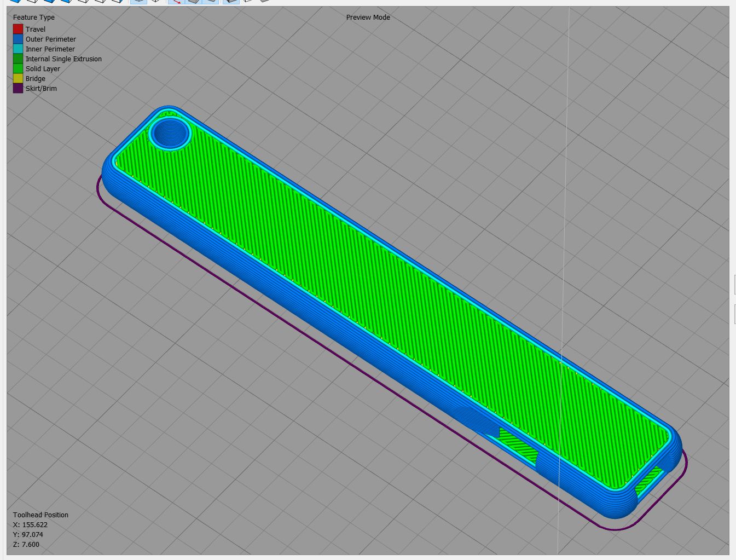The height and width of the screenshot is (560, 736).
Task: Click the "Solid Layer" legend label
Action: 43,69
